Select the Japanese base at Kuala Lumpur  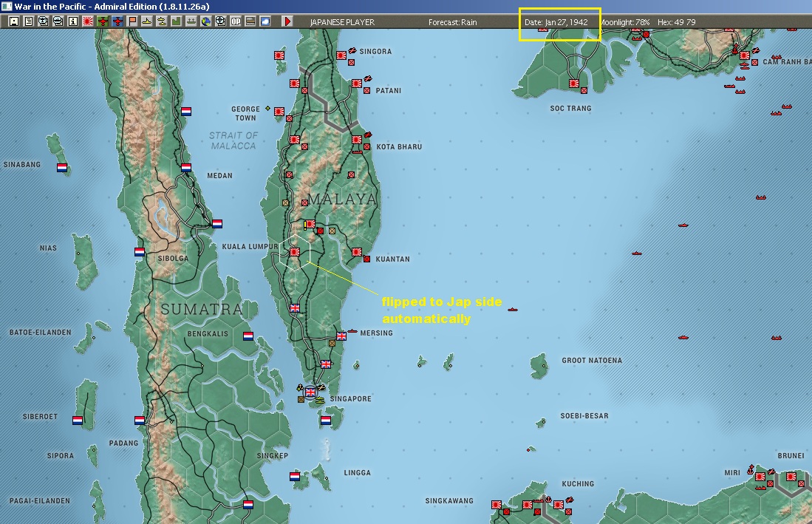pos(295,251)
